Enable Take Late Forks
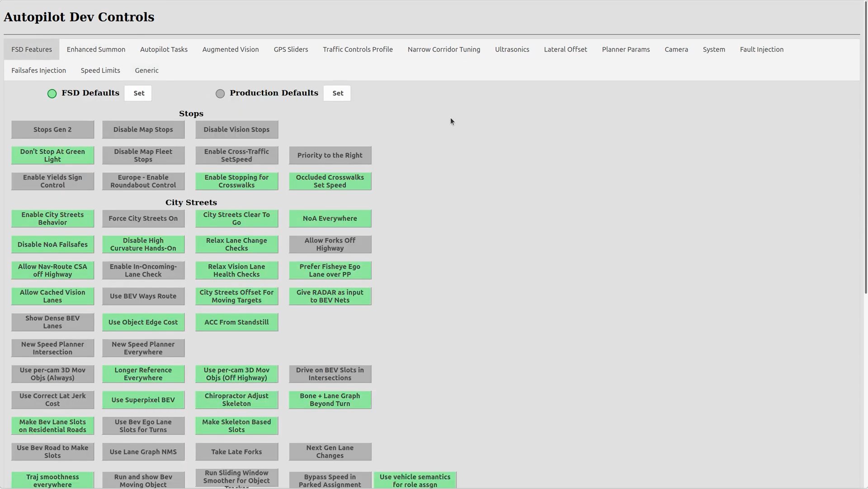Image resolution: width=868 pixels, height=489 pixels. coord(236,452)
